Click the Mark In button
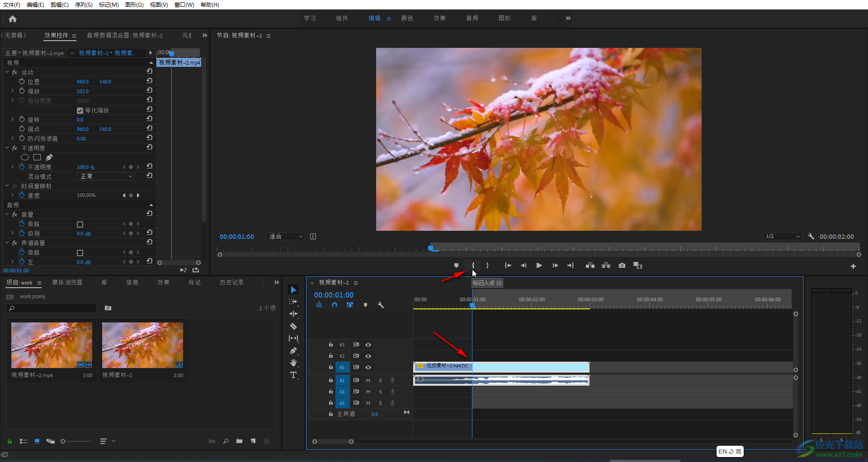The width and height of the screenshot is (868, 462). pos(473,266)
